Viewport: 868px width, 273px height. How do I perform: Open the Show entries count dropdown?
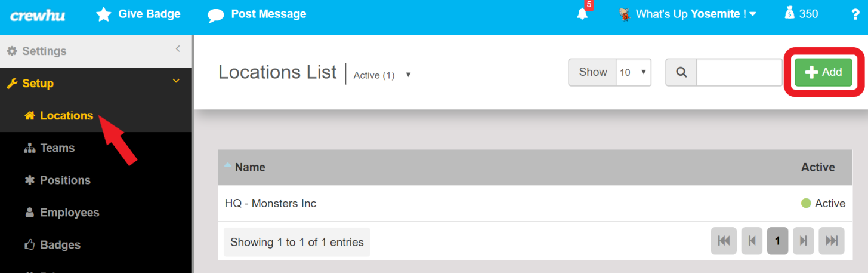(634, 72)
